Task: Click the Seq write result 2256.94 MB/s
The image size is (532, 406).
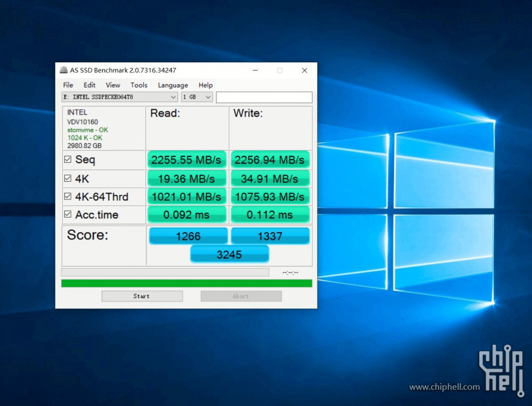Action: [x=270, y=160]
